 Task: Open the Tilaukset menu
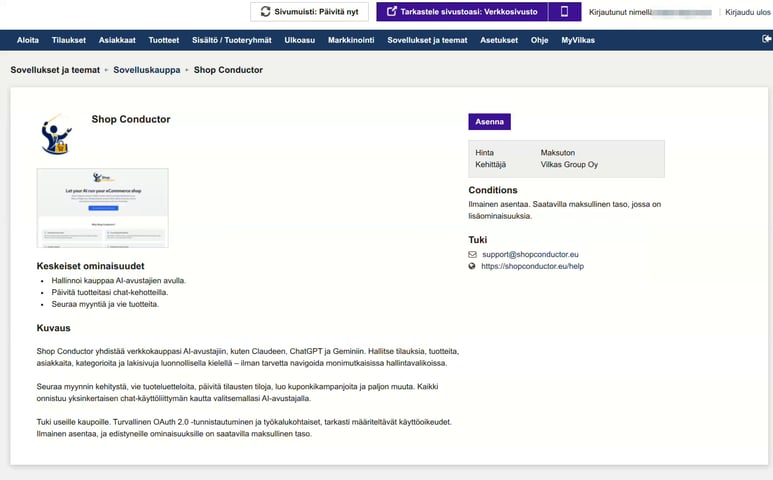coord(69,40)
